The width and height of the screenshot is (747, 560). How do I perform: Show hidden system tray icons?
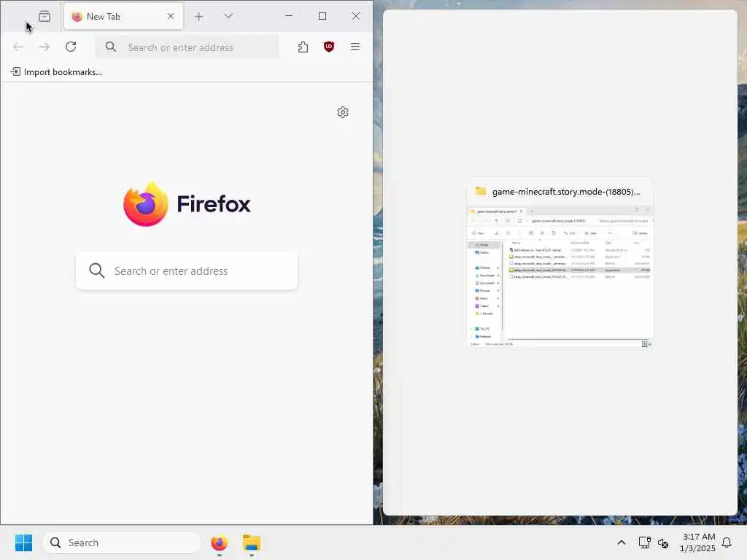pyautogui.click(x=622, y=542)
